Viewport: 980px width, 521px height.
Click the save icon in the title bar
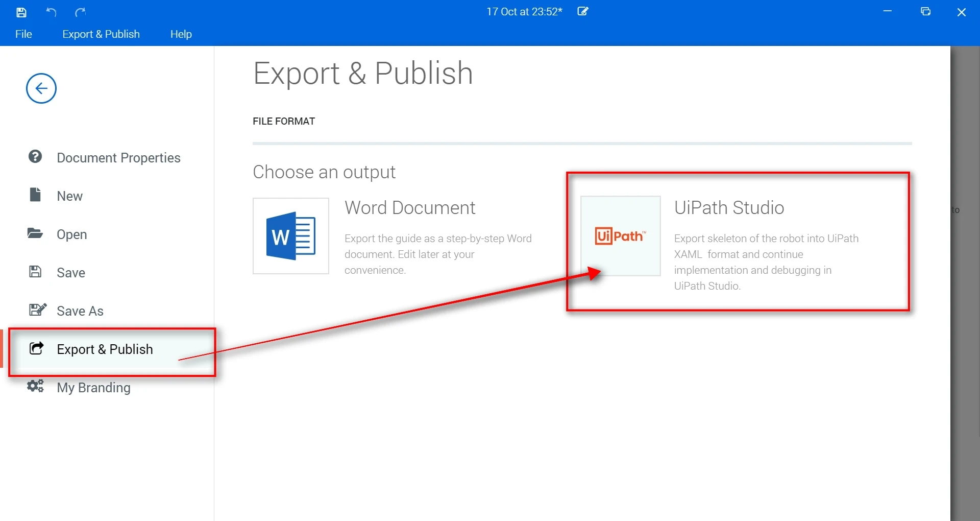pyautogui.click(x=21, y=12)
